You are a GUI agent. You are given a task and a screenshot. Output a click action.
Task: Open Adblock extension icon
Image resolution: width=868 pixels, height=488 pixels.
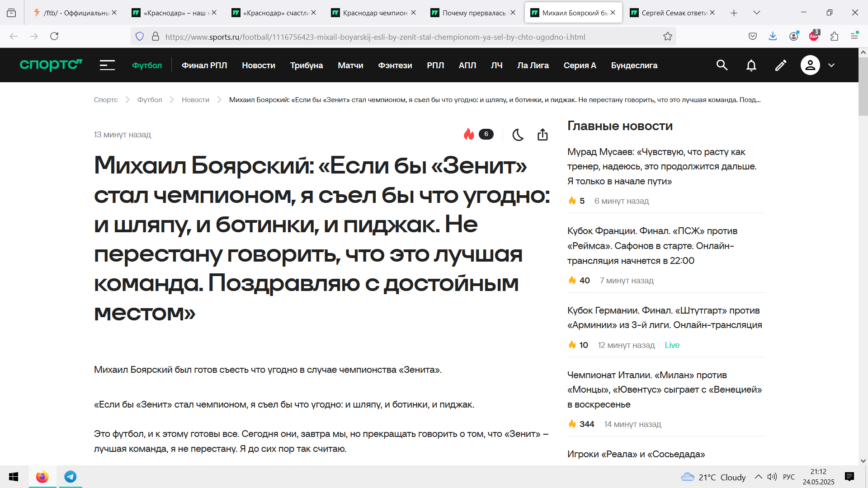[814, 36]
